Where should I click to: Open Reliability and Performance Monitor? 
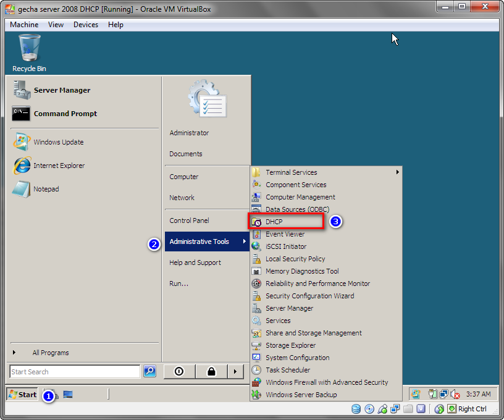pos(326,283)
